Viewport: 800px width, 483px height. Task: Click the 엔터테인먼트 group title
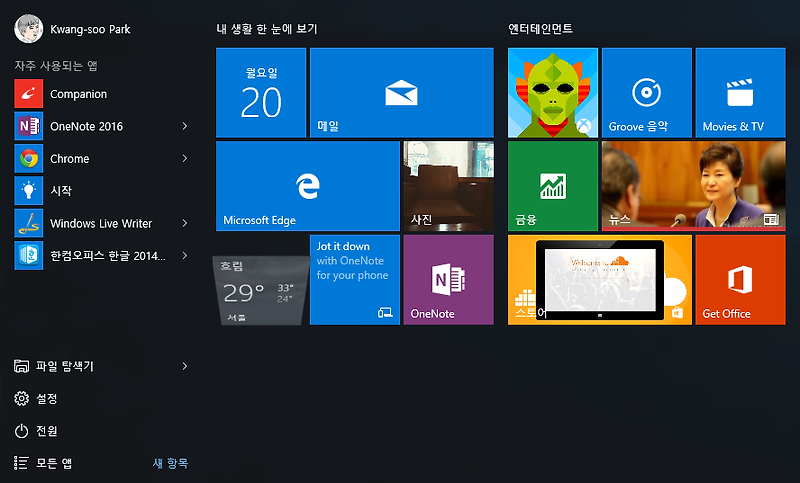[x=540, y=29]
